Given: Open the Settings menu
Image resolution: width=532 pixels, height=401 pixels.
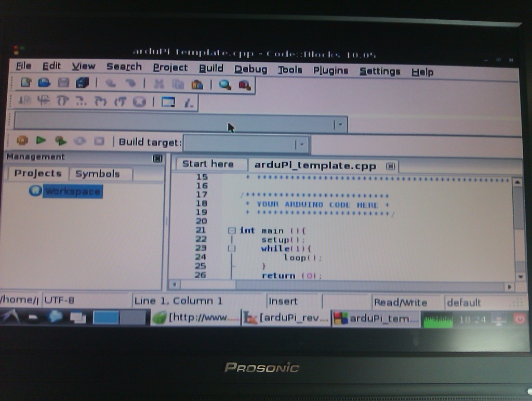Looking at the screenshot, I should click(x=380, y=71).
